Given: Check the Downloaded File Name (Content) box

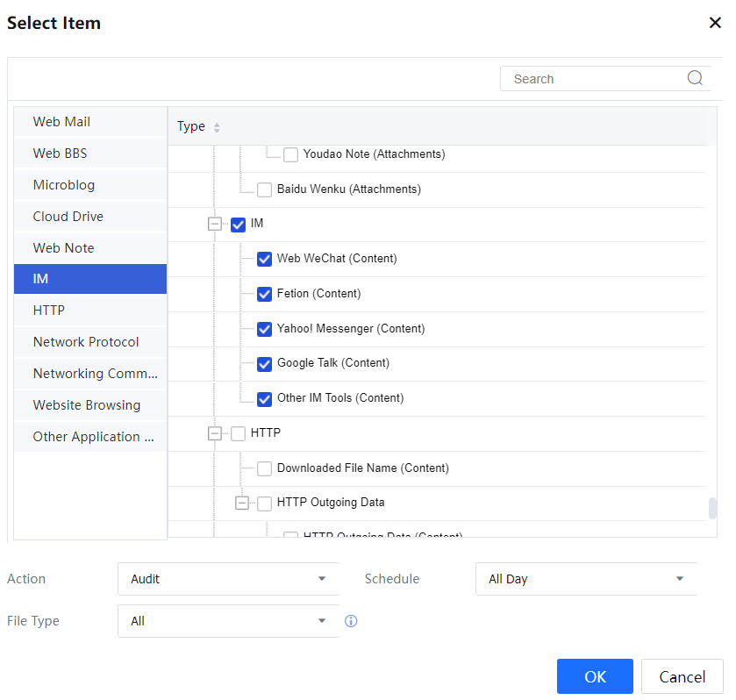Looking at the screenshot, I should point(264,468).
